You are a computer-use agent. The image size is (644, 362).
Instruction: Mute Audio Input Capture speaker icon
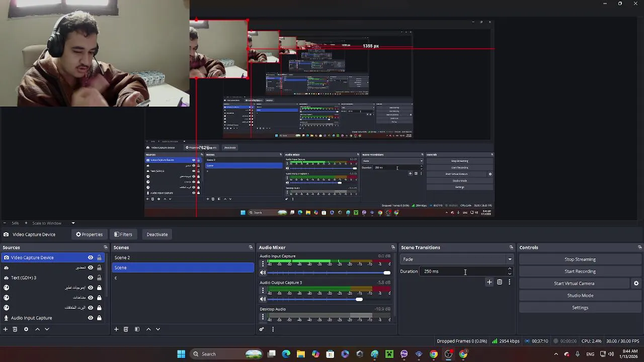pyautogui.click(x=263, y=273)
